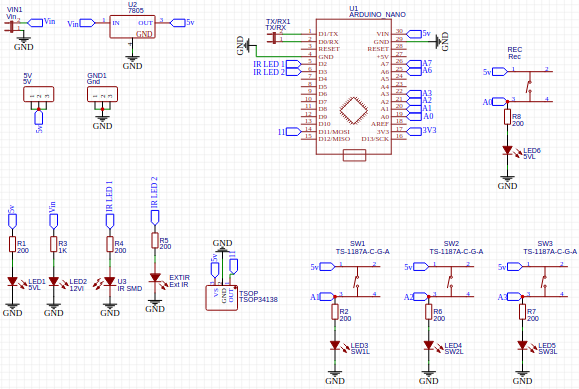Select the A6 net label on Arduino
Screen dimensions: 579x389
[419, 71]
